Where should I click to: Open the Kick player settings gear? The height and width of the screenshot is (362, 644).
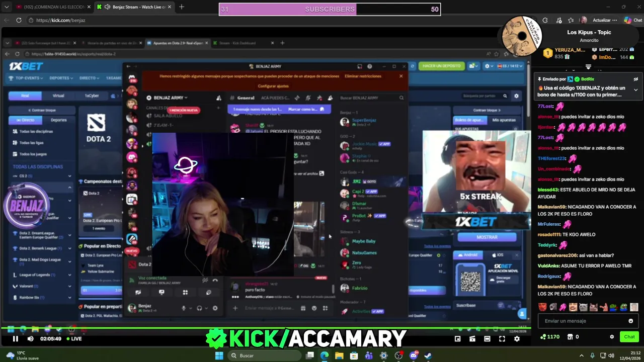[x=517, y=339]
